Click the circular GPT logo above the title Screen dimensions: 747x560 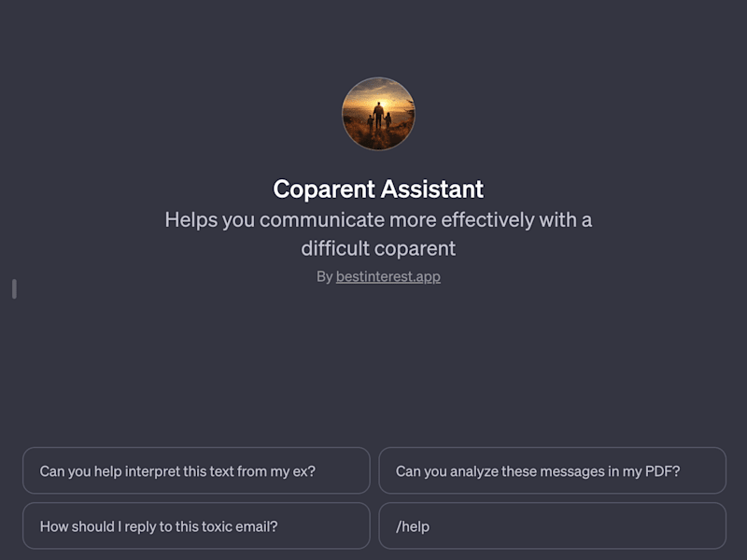pos(378,114)
